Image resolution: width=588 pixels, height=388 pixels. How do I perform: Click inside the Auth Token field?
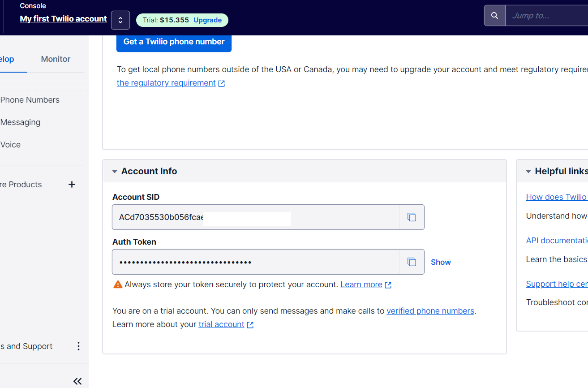(x=256, y=262)
